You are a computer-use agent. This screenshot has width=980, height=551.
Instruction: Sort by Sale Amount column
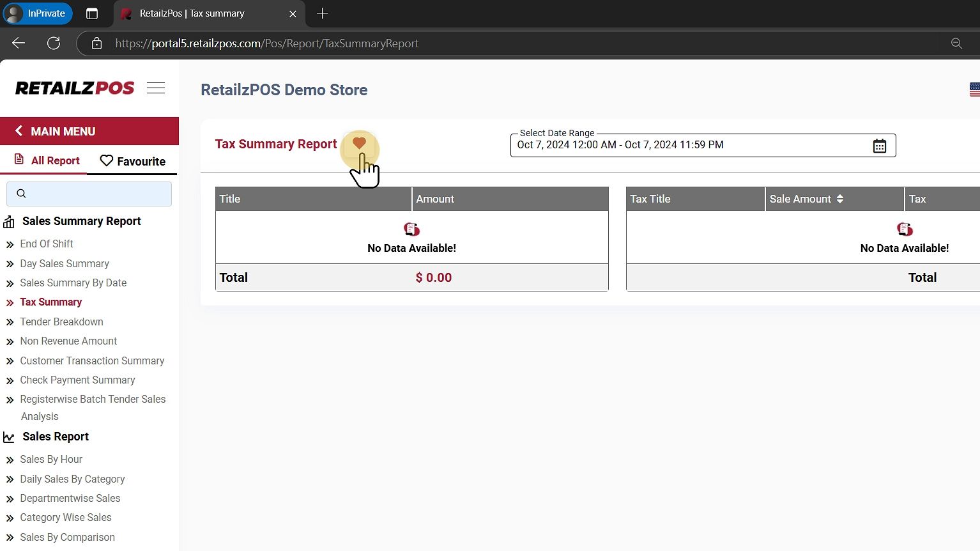(x=839, y=199)
